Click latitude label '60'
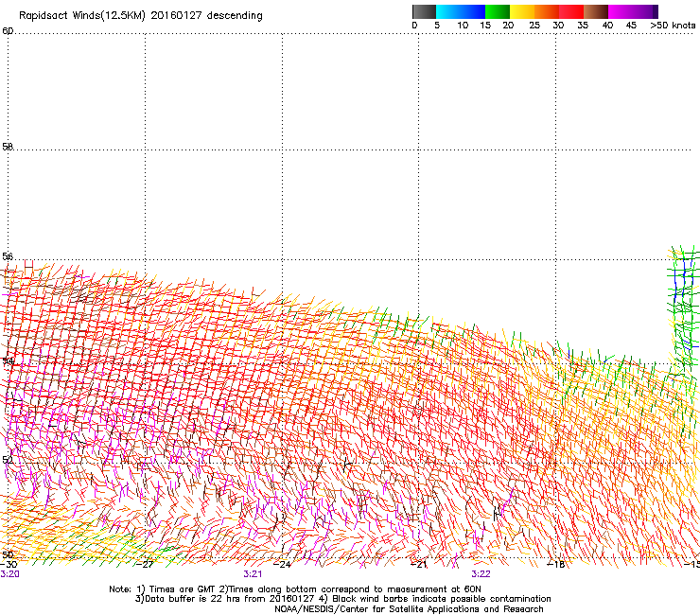Screen dimensions: 700x615 8,31
